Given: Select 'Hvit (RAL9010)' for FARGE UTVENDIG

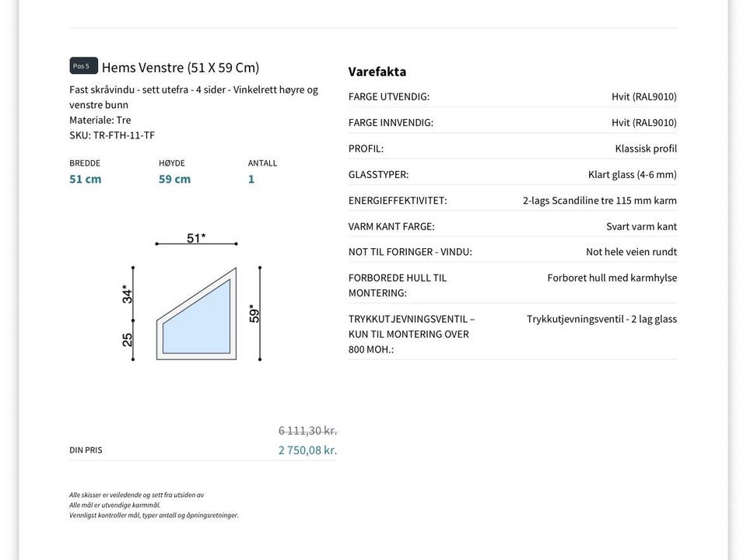Looking at the screenshot, I should pos(644,96).
